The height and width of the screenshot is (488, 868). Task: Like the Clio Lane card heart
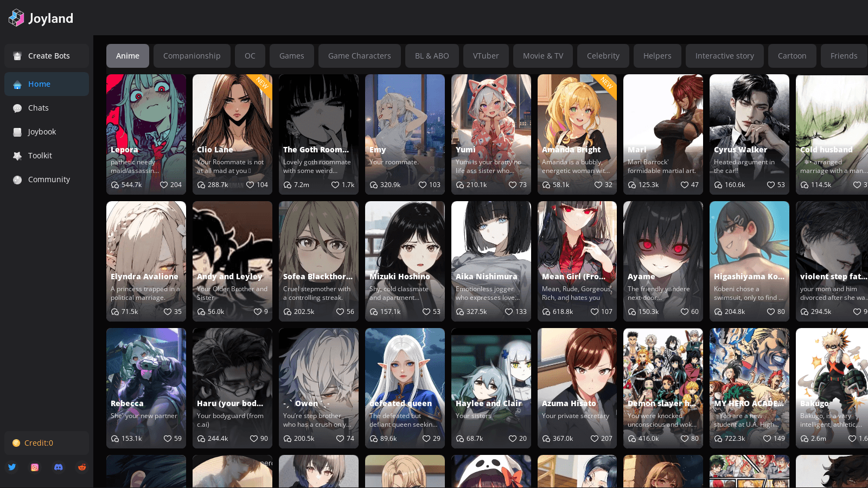coord(250,185)
